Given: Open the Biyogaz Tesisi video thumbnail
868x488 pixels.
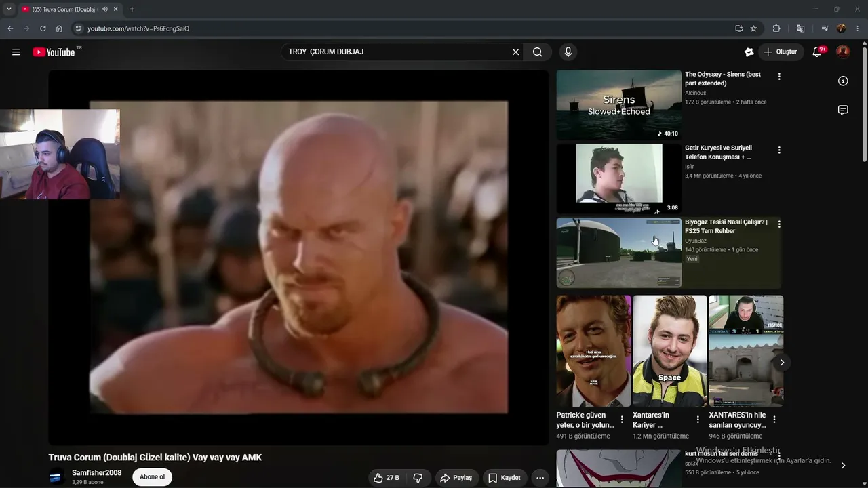Looking at the screenshot, I should (x=619, y=253).
